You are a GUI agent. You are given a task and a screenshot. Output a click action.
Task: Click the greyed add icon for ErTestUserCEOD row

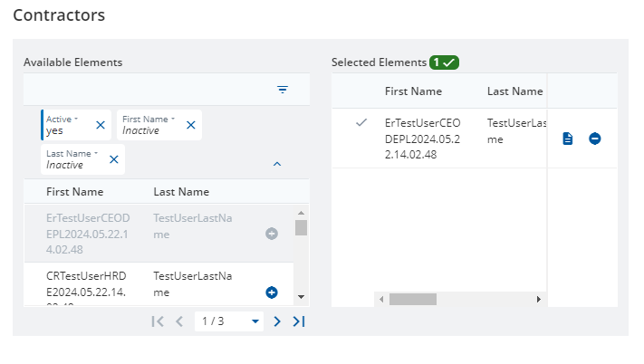pyautogui.click(x=272, y=234)
